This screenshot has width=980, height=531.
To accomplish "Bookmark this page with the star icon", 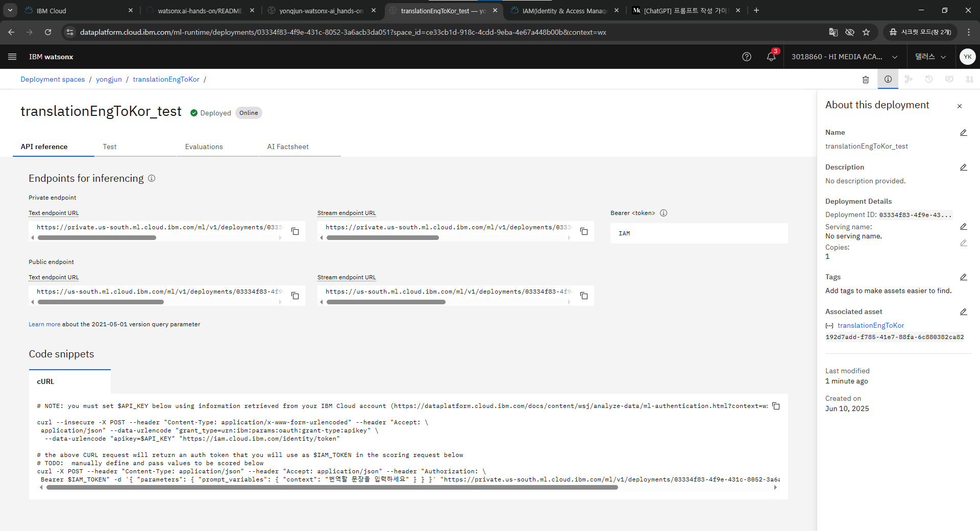I will click(866, 32).
